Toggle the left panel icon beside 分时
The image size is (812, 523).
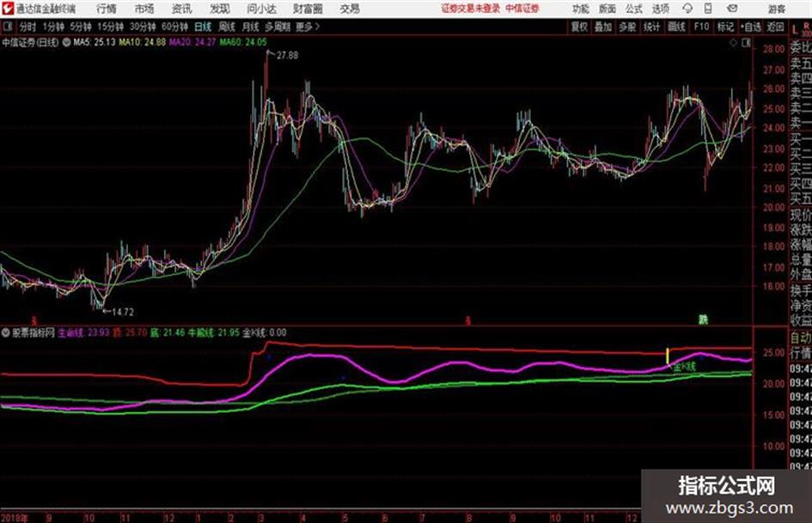7,27
